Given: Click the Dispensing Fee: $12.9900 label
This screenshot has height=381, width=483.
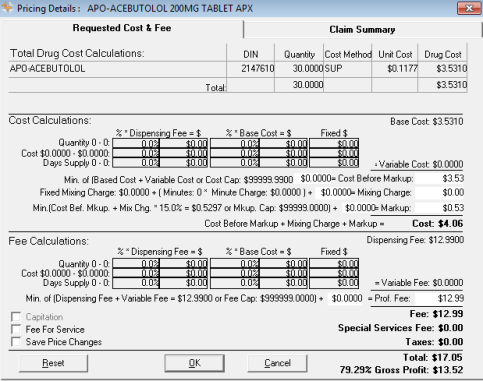Looking at the screenshot, I should click(x=415, y=240).
